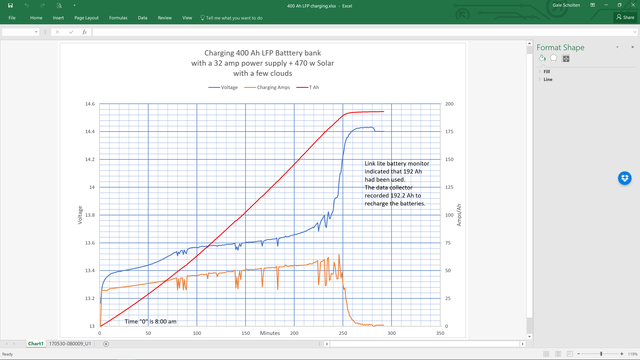Select the Time "0" is 8:00 am label
This screenshot has height=360, width=640.
point(151,322)
